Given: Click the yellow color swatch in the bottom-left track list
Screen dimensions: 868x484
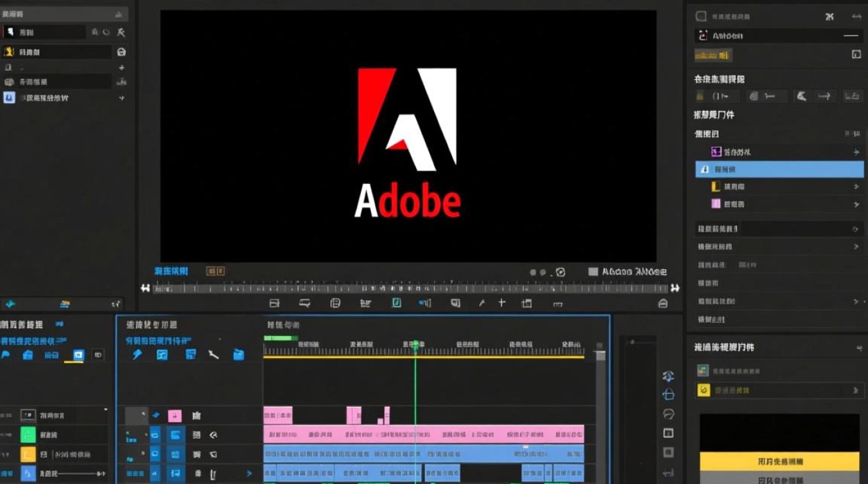Looking at the screenshot, I should [28, 454].
